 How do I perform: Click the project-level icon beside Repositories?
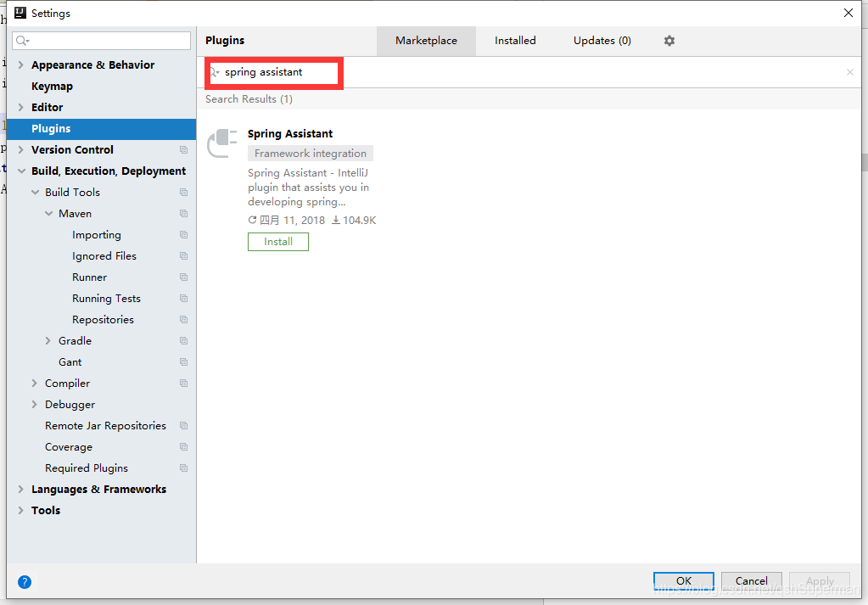(184, 320)
